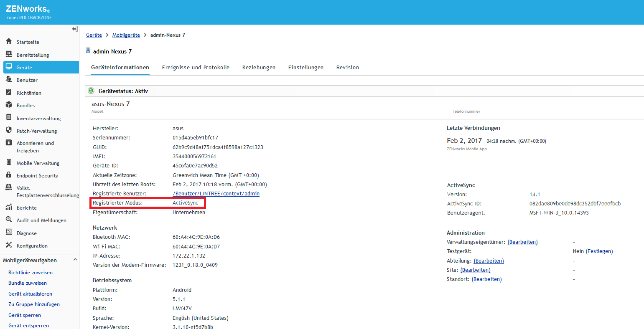Click the Bundles box icon

coord(9,105)
